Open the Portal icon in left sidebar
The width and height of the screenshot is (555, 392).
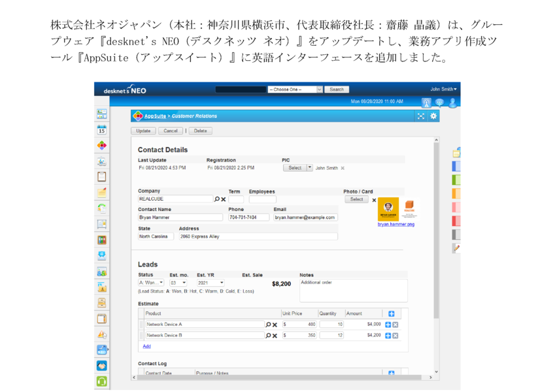click(x=102, y=114)
